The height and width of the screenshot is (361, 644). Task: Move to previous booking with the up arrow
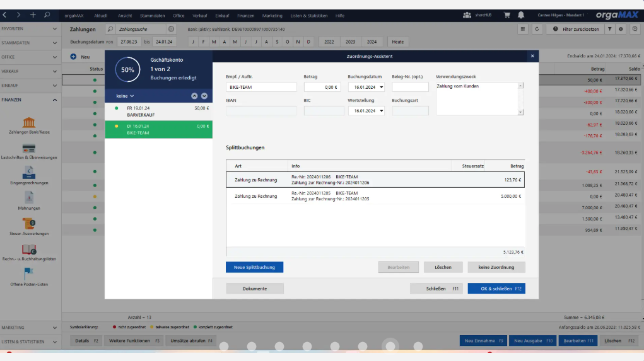(194, 96)
